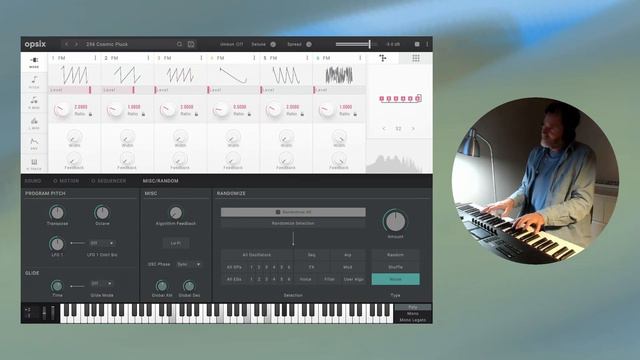Switch to the MISC/RANDOM tab
640x360 pixels.
pyautogui.click(x=160, y=181)
